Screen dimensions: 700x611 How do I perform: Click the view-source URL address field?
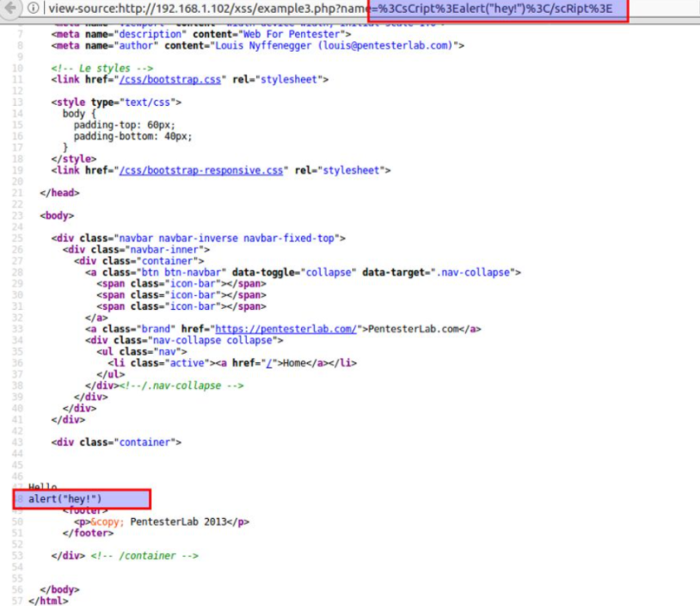[330, 8]
